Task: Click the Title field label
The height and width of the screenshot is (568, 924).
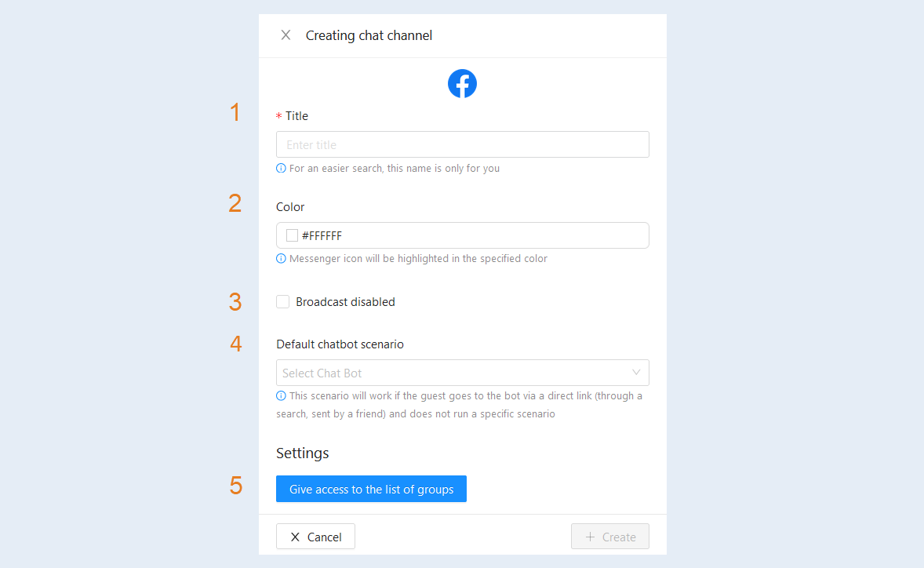Action: 297,116
